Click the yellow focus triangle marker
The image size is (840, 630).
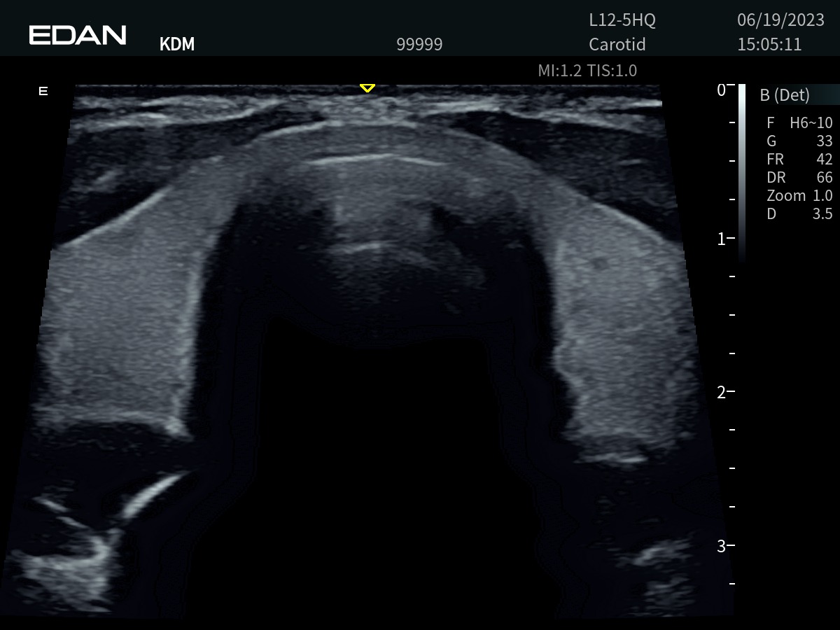coord(367,88)
